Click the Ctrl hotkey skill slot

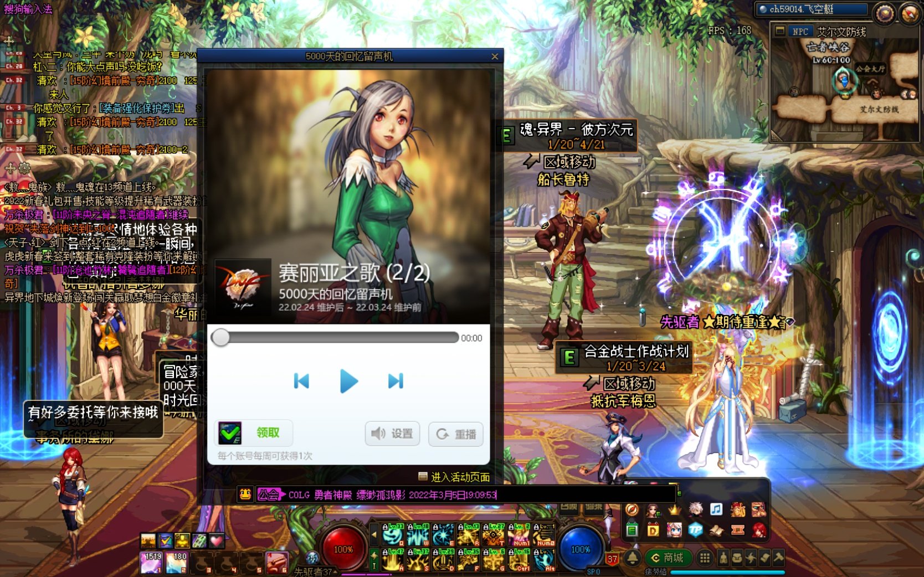519,560
